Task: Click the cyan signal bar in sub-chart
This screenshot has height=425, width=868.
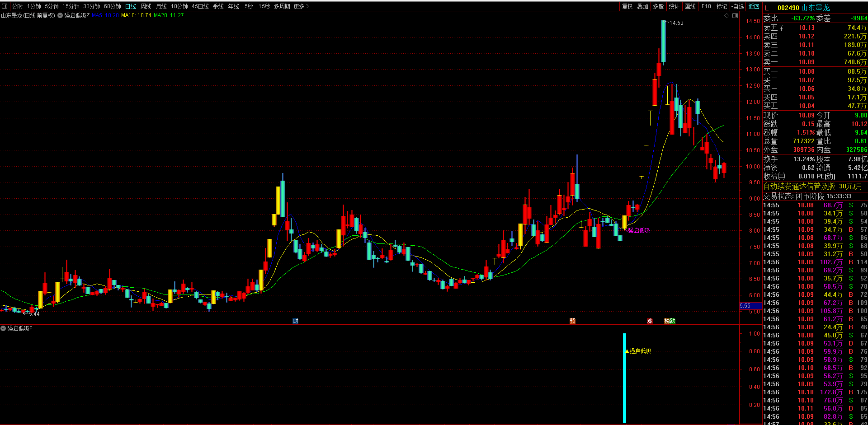Action: pos(624,378)
